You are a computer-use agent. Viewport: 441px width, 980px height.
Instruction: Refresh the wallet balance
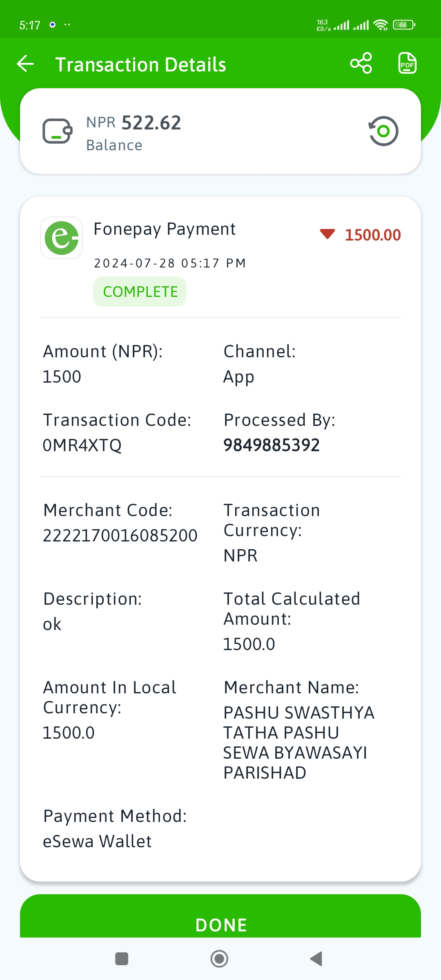383,131
